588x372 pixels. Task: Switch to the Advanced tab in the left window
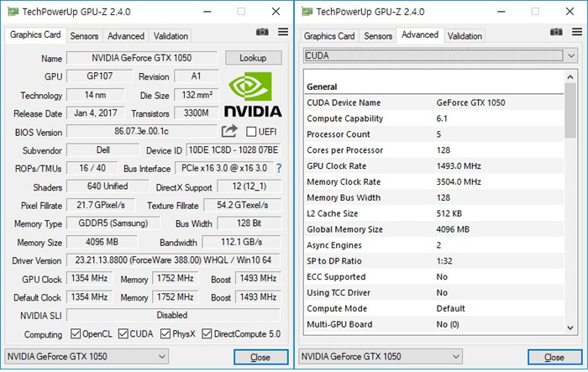point(126,36)
